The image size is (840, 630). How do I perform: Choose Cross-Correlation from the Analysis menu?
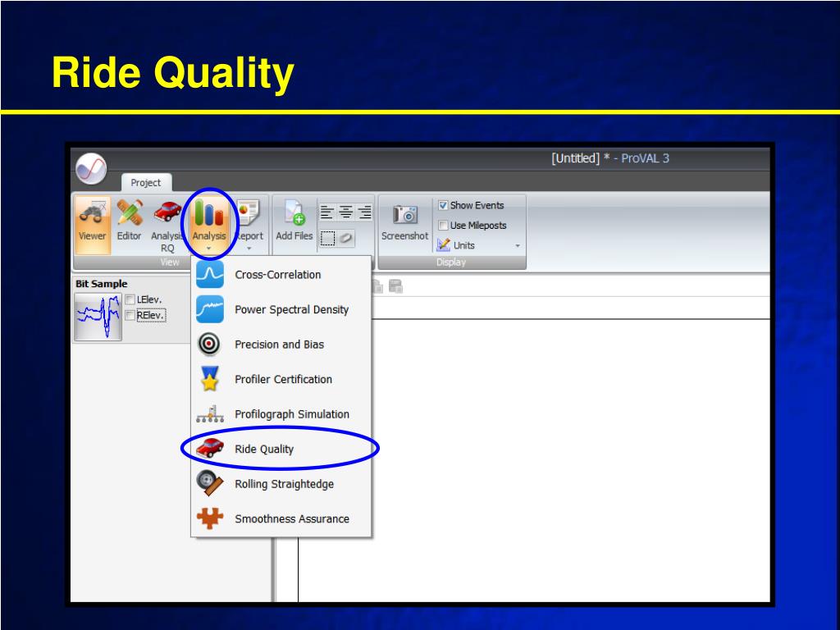click(x=281, y=275)
